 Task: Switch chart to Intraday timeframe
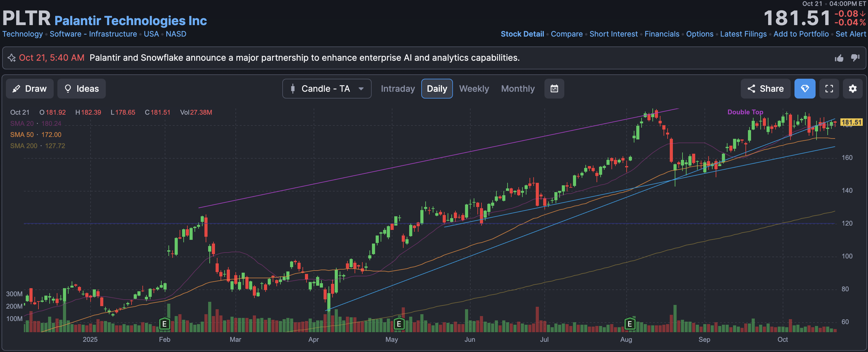pos(398,89)
